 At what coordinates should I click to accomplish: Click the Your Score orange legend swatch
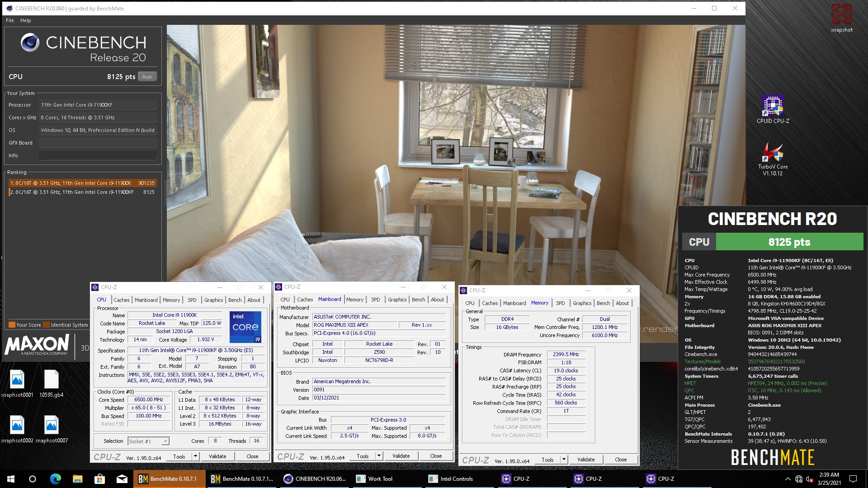tap(12, 324)
